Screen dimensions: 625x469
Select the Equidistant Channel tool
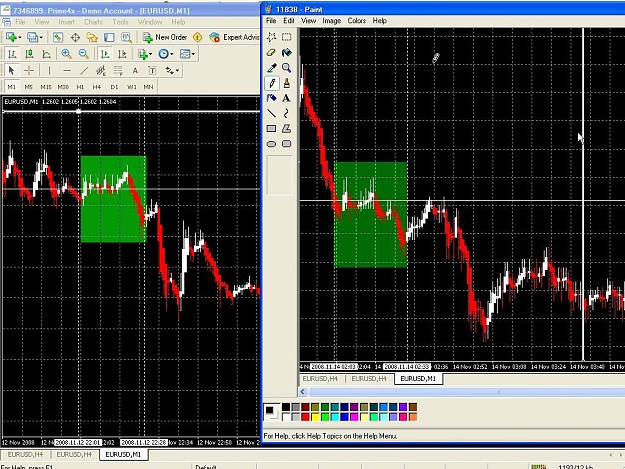click(x=101, y=71)
